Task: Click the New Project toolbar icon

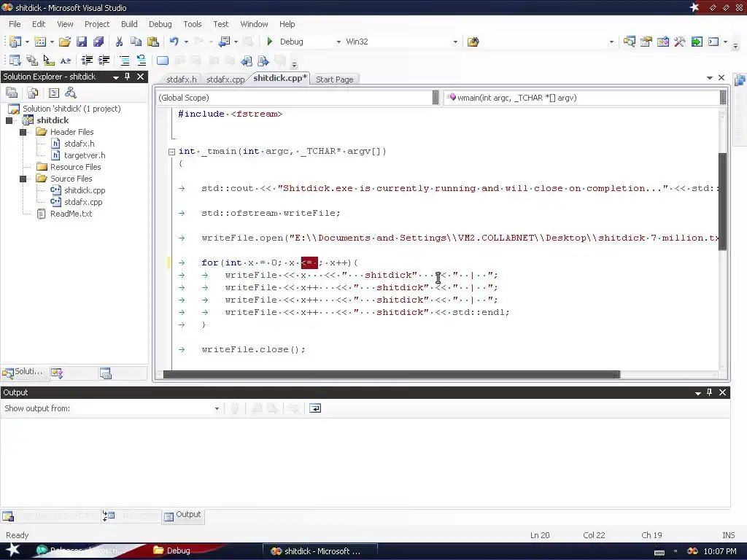Action: [15, 42]
